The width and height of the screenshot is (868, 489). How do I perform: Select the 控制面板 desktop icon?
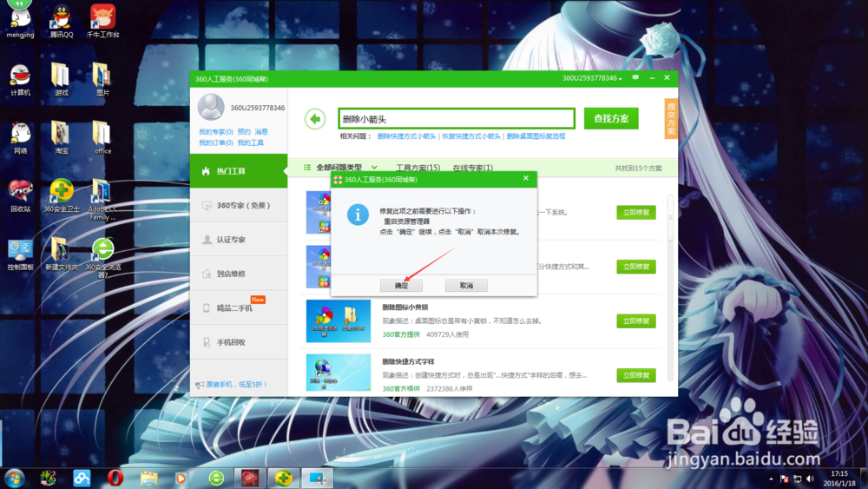[20, 254]
